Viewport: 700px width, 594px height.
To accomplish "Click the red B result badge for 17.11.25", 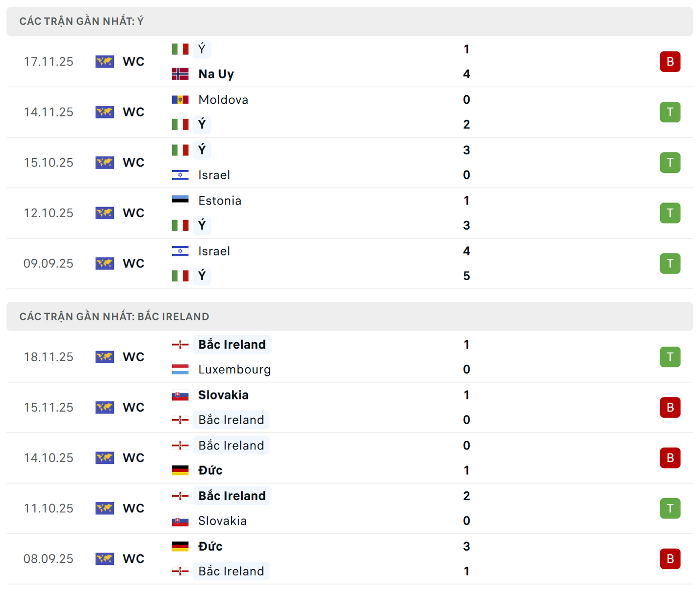I will point(670,61).
